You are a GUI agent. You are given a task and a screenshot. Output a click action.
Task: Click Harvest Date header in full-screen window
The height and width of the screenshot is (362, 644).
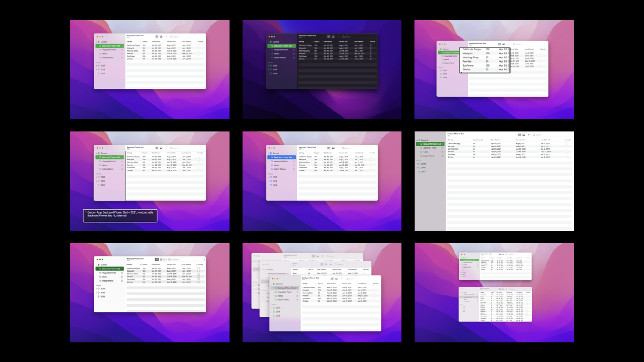520,140
